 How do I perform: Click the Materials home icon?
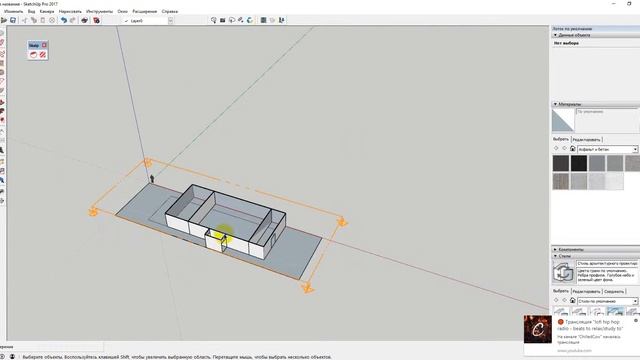click(x=572, y=149)
